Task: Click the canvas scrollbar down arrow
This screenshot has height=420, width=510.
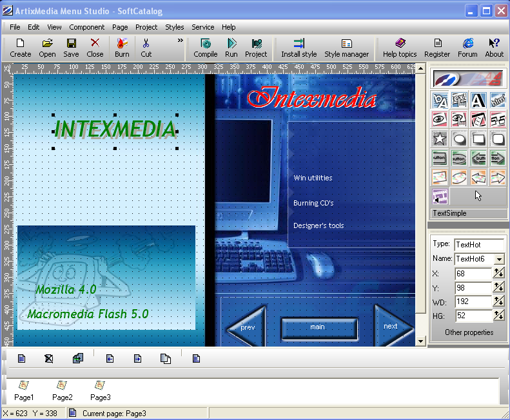Action: point(420,341)
